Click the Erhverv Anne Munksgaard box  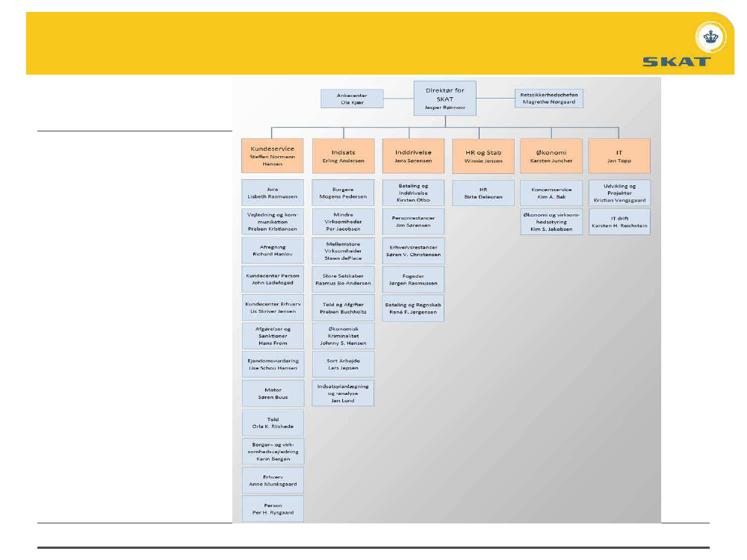coord(273,480)
